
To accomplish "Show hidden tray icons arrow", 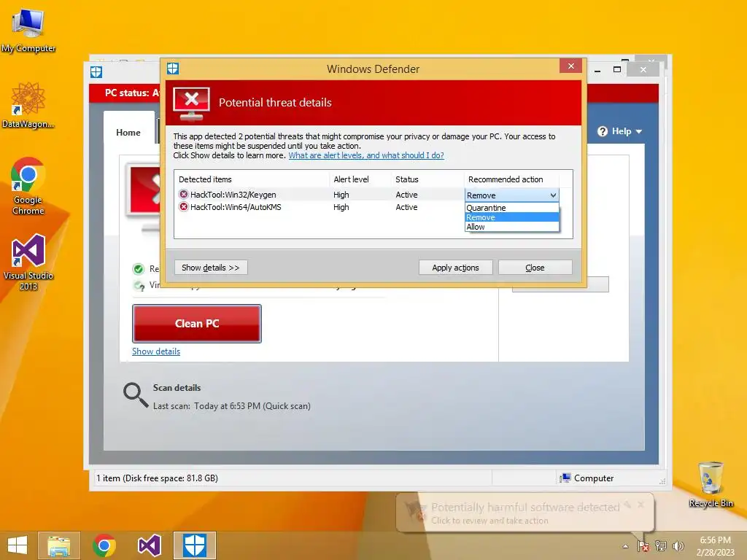I will [x=625, y=546].
